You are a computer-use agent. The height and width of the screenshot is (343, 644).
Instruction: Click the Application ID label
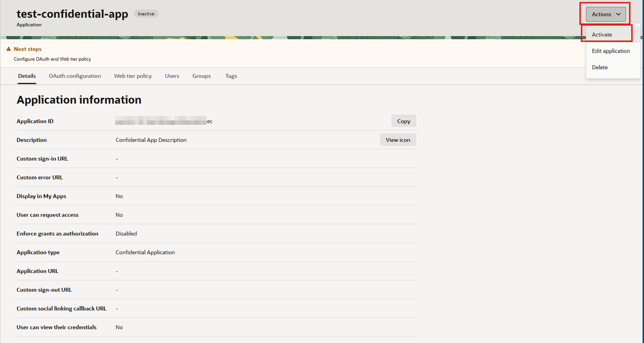(35, 121)
